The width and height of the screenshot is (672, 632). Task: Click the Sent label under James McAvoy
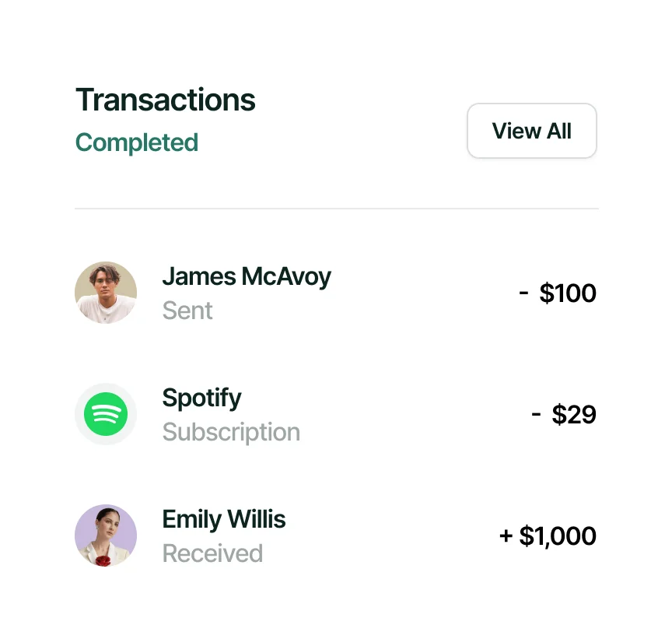click(x=187, y=311)
